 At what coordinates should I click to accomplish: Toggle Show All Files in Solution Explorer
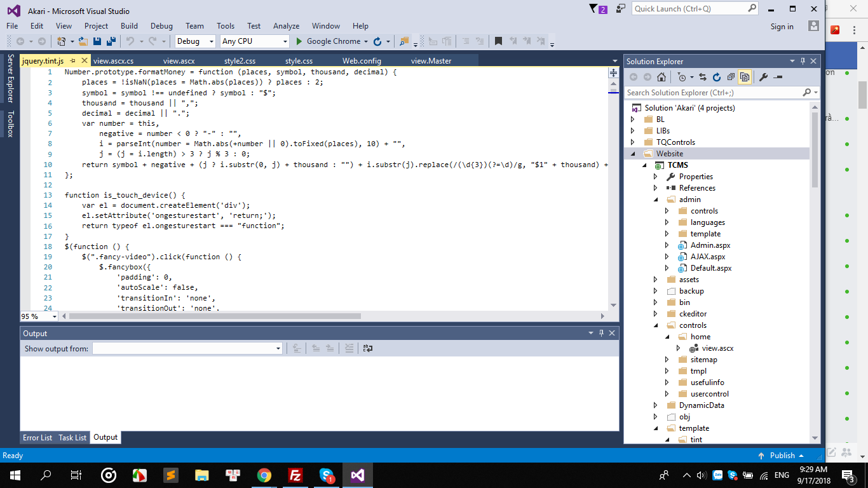click(x=745, y=77)
